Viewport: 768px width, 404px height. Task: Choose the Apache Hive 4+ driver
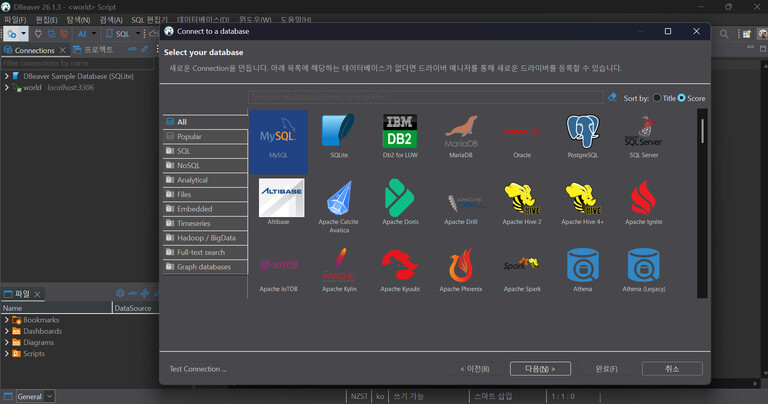pyautogui.click(x=582, y=202)
